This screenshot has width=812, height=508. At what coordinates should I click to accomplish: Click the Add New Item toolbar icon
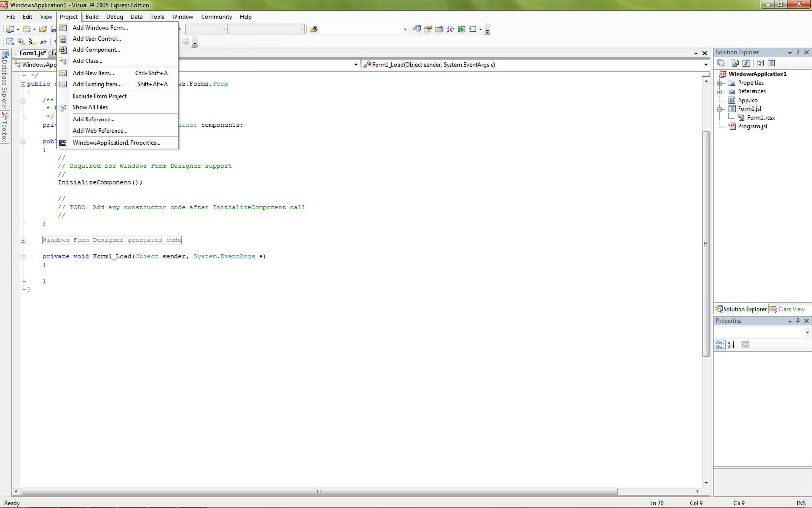coord(27,30)
